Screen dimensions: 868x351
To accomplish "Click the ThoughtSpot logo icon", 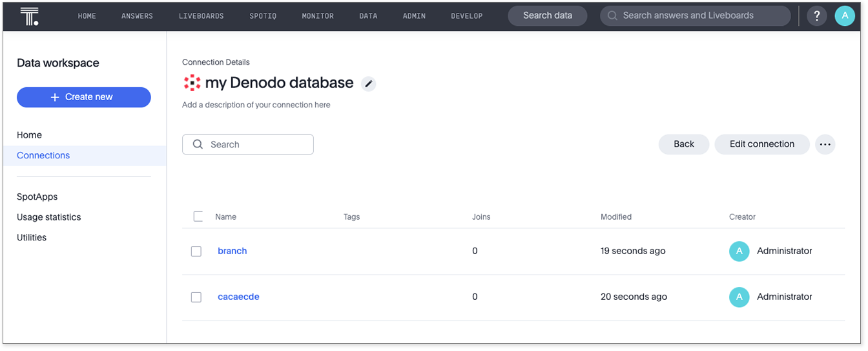I will [29, 16].
